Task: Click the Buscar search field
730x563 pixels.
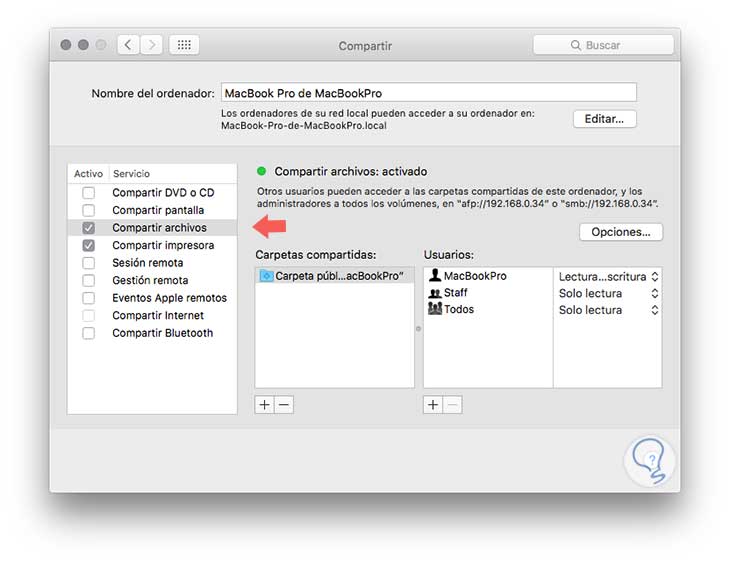Action: point(603,45)
